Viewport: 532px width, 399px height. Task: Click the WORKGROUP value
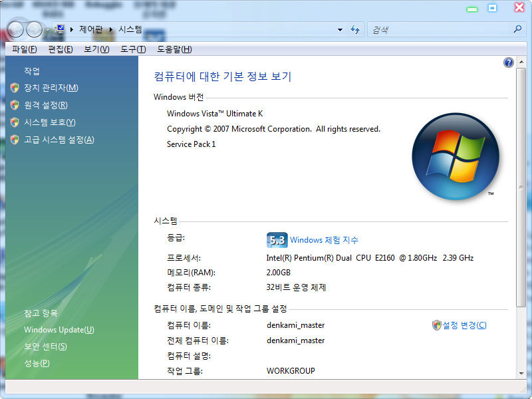291,371
